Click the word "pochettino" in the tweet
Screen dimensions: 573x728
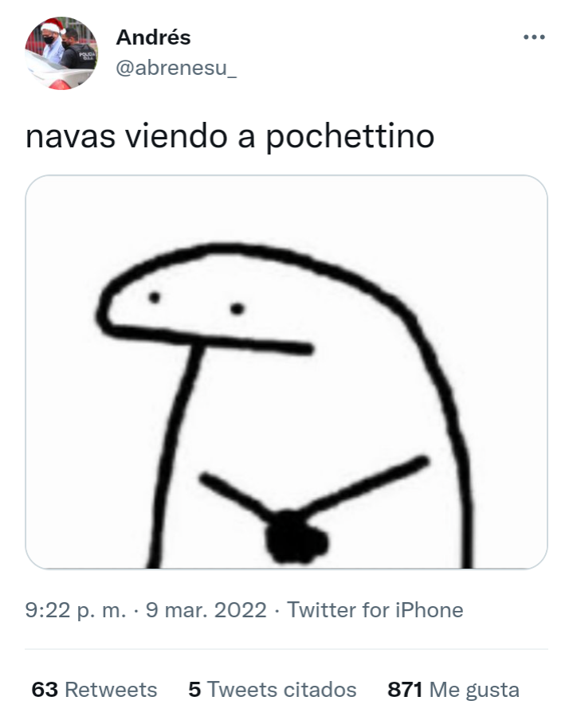click(x=350, y=138)
